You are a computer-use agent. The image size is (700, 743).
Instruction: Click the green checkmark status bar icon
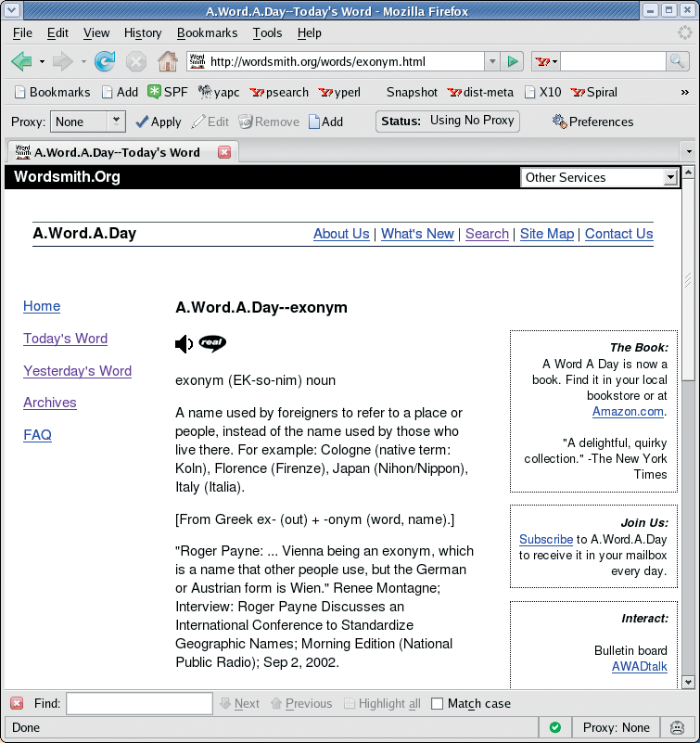(555, 727)
